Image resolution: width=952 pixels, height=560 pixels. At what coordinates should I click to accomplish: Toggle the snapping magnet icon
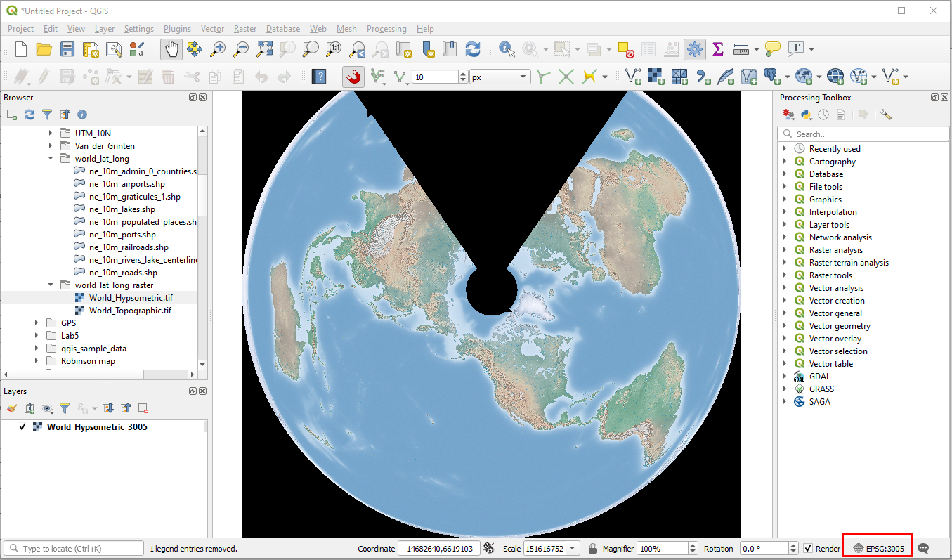353,77
